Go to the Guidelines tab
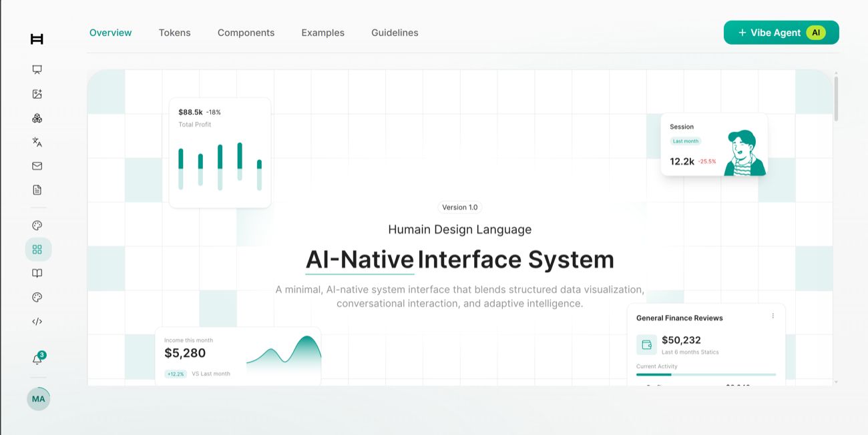Image resolution: width=868 pixels, height=435 pixels. coord(395,33)
